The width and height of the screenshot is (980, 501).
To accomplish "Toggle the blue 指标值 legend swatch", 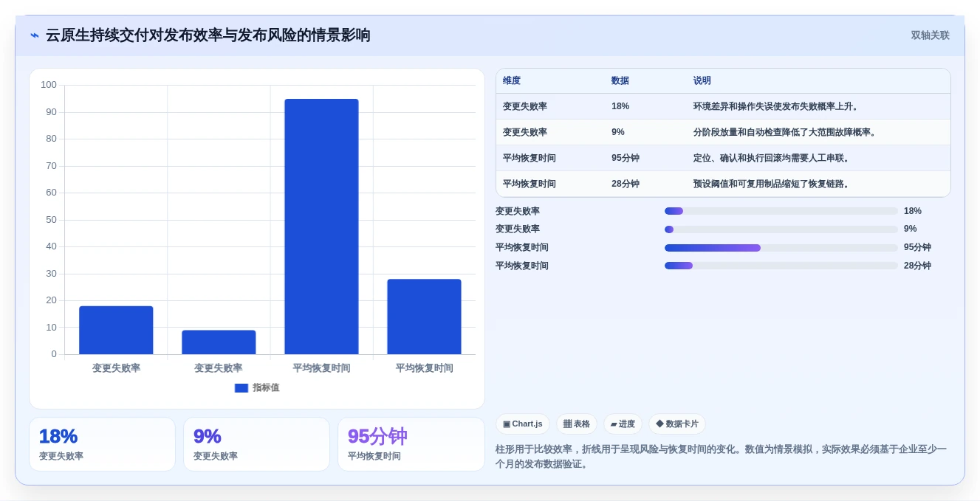I will click(x=241, y=388).
